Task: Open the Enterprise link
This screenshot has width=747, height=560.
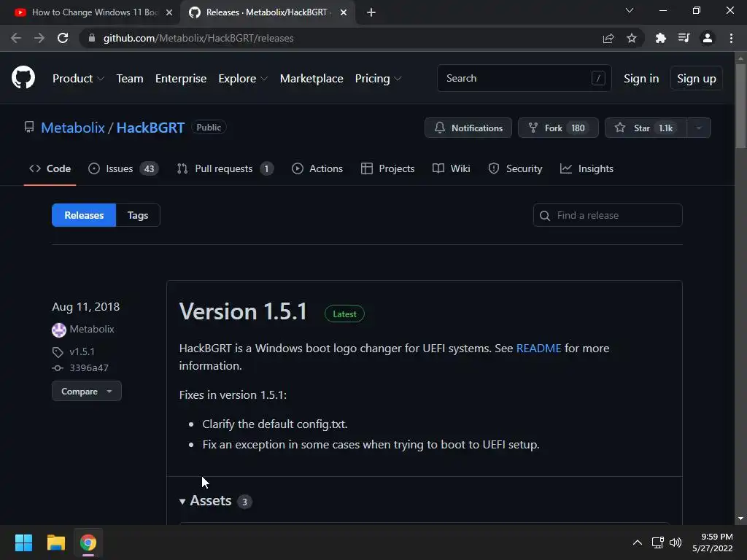Action: pos(181,78)
